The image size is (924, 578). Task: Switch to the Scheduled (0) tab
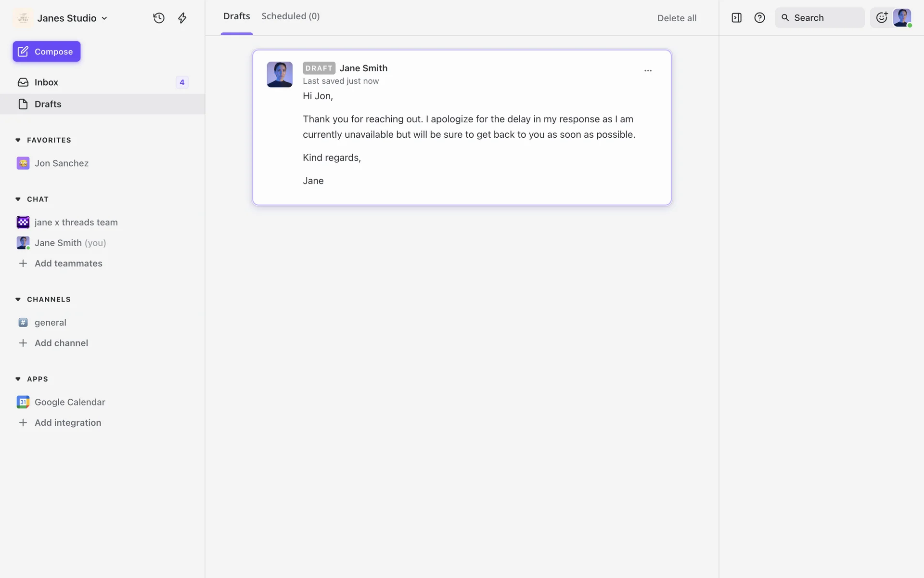tap(290, 16)
